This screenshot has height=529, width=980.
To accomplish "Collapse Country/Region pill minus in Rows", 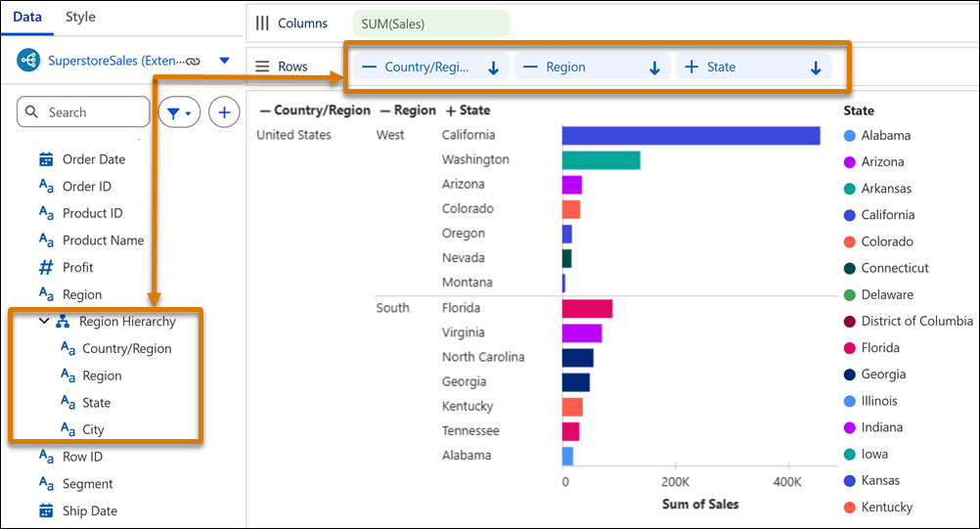I will coord(370,66).
